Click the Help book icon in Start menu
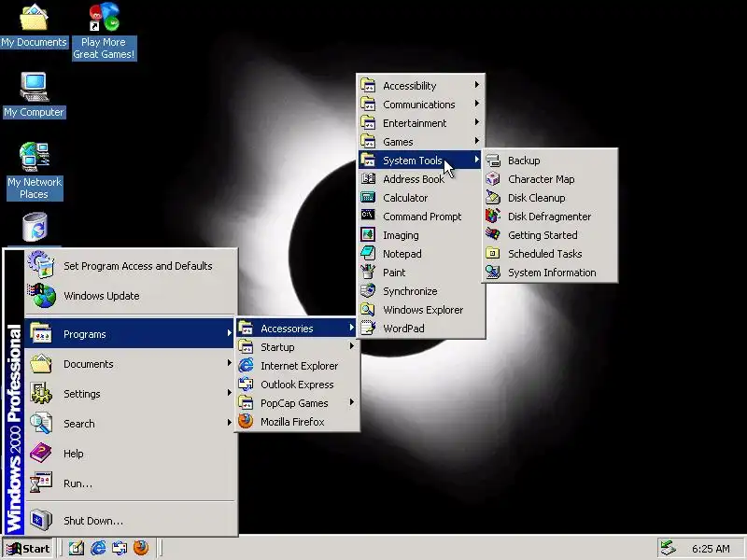Viewport: 747px width, 560px height. coord(41,453)
